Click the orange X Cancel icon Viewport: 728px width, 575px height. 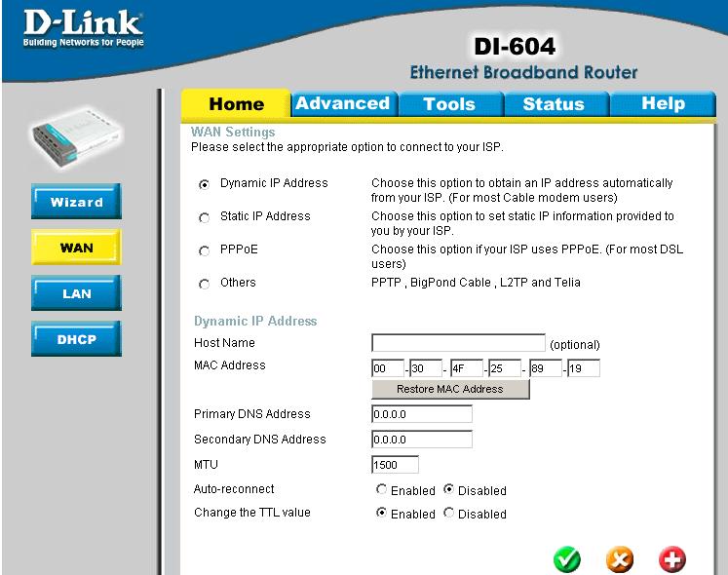coord(620,559)
